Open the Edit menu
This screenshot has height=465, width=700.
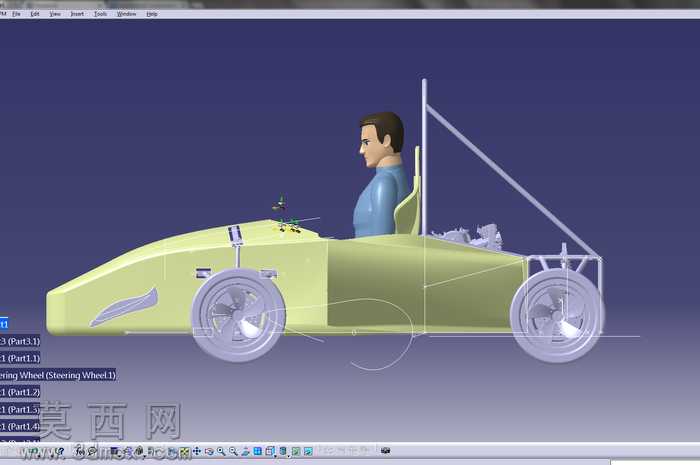35,14
